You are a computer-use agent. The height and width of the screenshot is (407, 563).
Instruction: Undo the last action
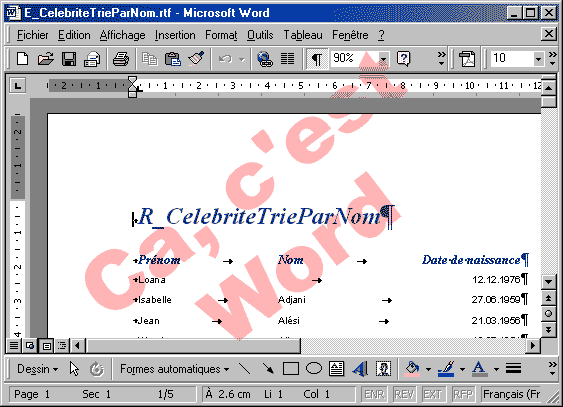click(226, 59)
